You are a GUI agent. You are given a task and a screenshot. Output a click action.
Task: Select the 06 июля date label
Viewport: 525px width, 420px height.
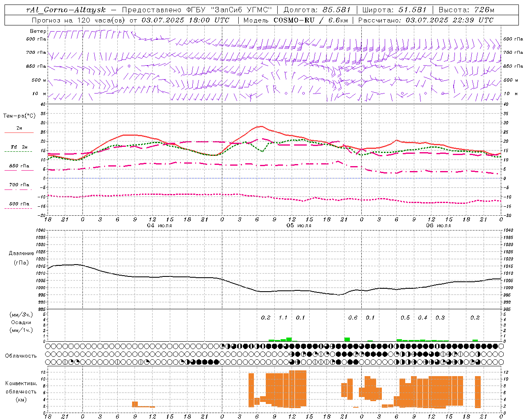438,226
